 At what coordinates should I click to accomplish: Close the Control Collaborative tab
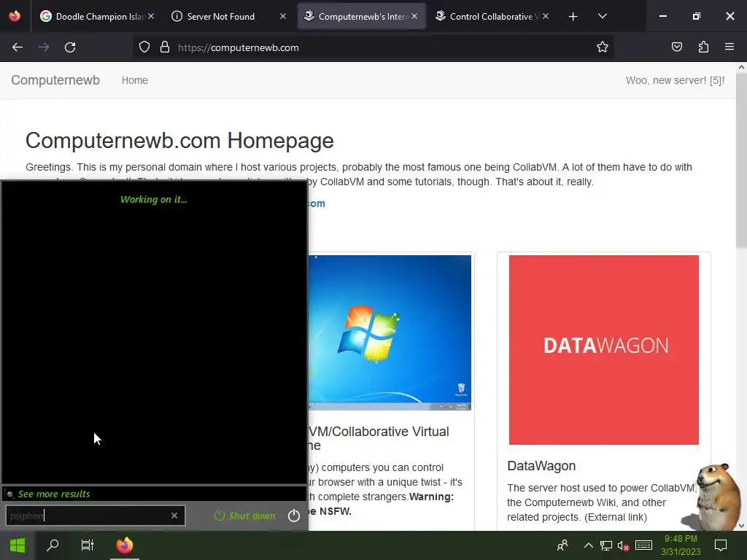[x=546, y=16]
